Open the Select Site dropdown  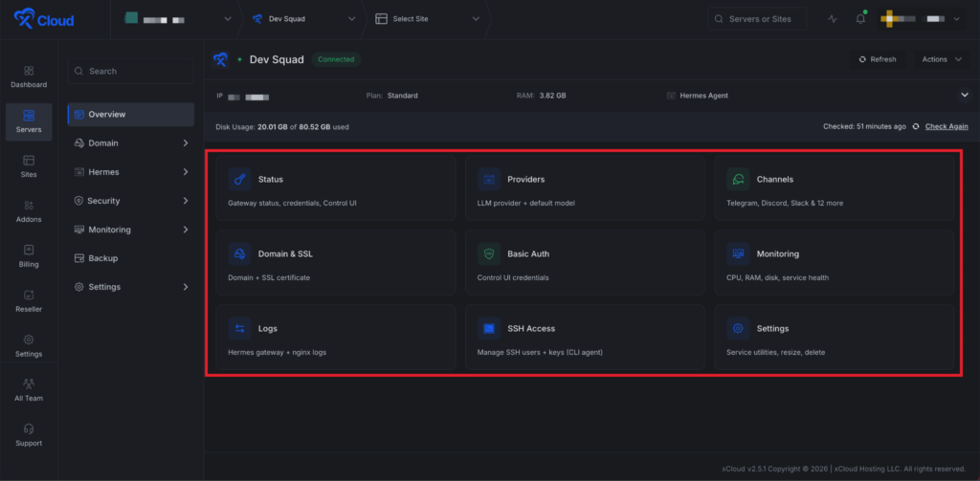point(428,19)
